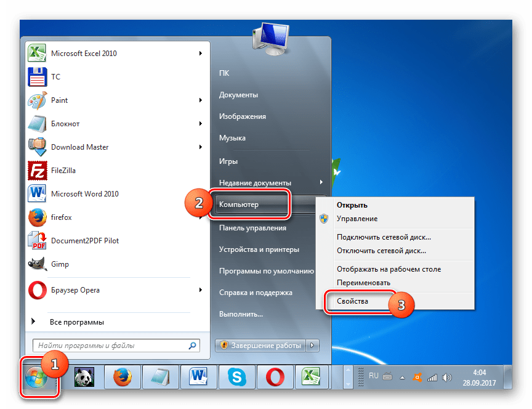Expand the Download Master jump list arrow

(x=201, y=147)
